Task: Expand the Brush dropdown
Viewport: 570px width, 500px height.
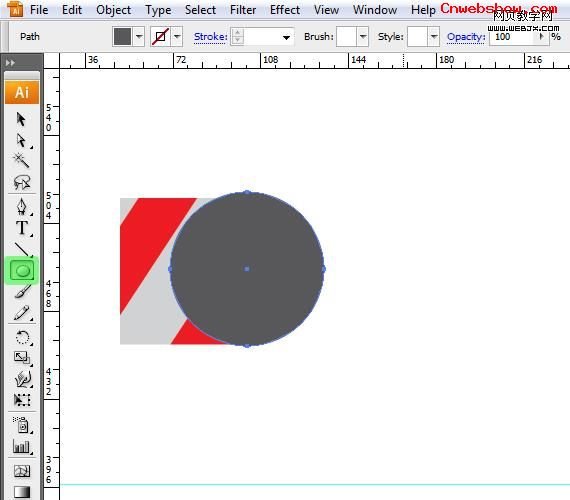Action: (x=362, y=36)
